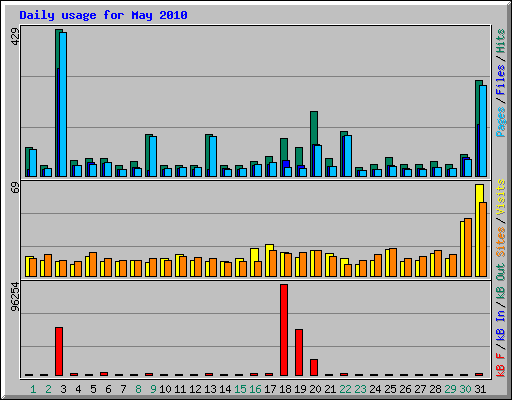The height and width of the screenshot is (400, 512).
Task: Select day 1 on the x-axis
Action: coord(33,389)
